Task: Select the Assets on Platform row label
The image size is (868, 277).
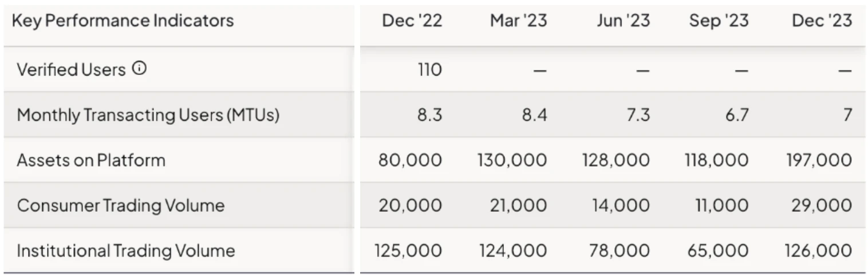Action: [91, 160]
